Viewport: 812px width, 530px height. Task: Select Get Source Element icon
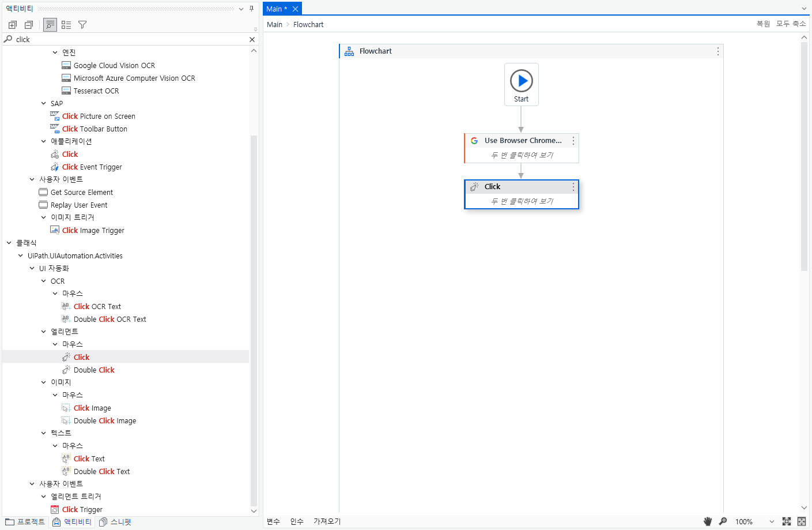(43, 192)
